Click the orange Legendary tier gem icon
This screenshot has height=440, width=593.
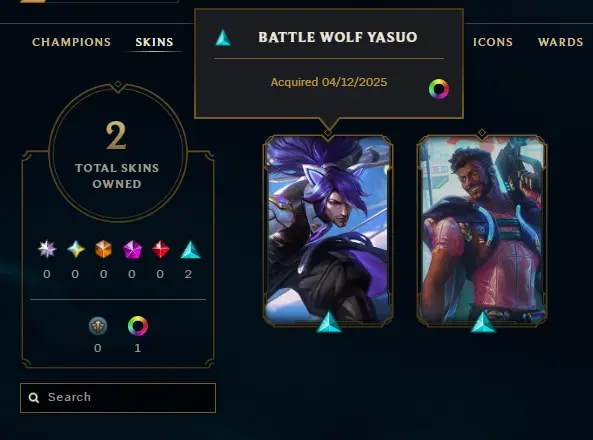pos(104,249)
